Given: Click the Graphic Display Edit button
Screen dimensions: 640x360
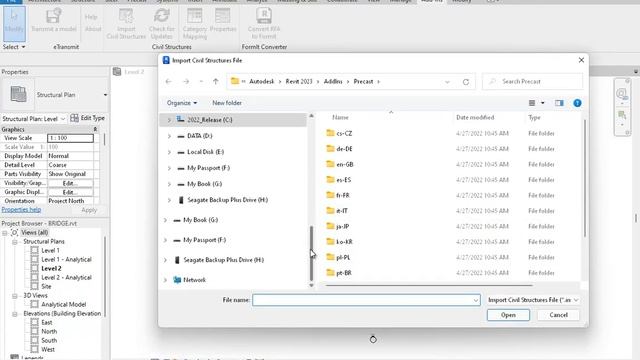Looking at the screenshot, I should pyautogui.click(x=70, y=192).
